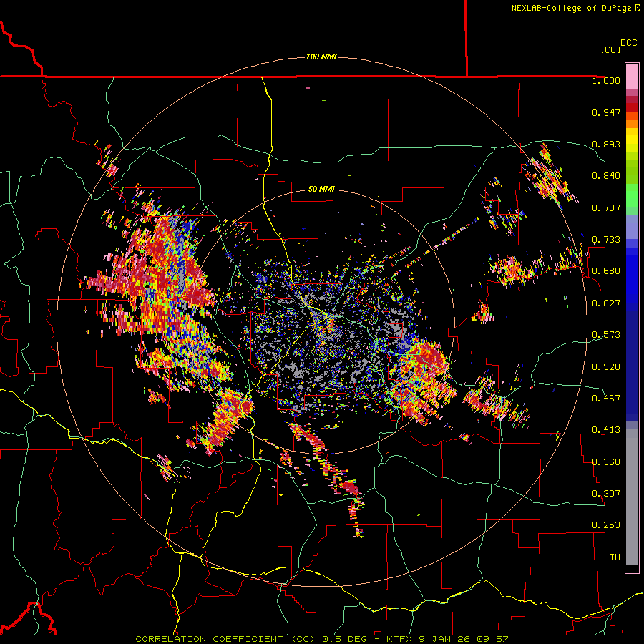Select the 0.947 legend value
Viewport: 644px width, 644px height.
[x=606, y=112]
